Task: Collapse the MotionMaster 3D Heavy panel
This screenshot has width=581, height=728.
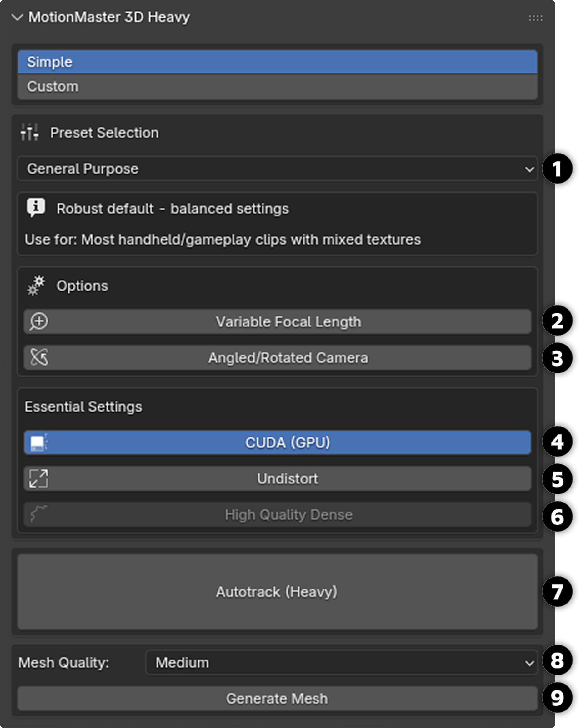Action: coord(16,16)
